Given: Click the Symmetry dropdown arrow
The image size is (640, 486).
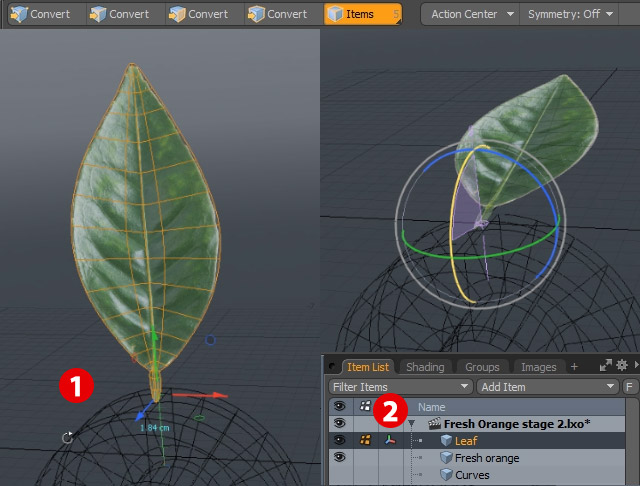Looking at the screenshot, I should 609,14.
